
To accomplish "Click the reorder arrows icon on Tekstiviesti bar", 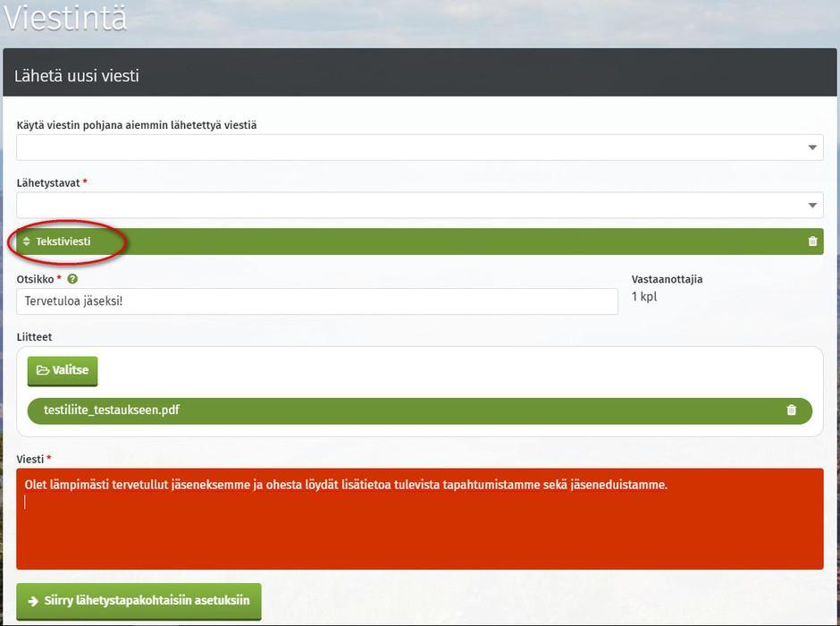I will 26,241.
